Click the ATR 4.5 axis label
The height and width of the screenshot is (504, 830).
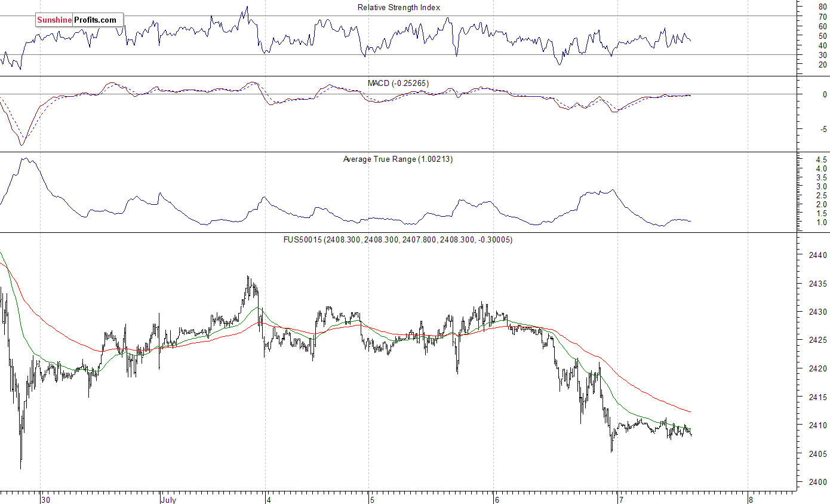pos(820,159)
